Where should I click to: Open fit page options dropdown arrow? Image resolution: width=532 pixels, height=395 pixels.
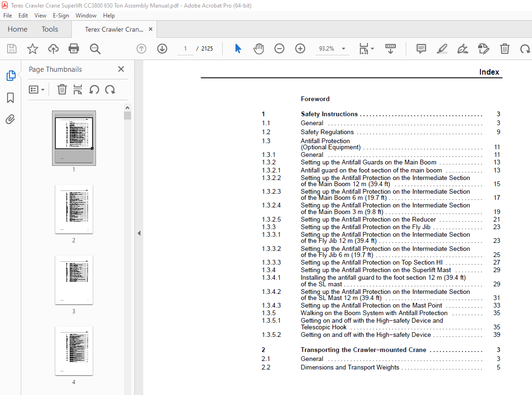coord(373,49)
